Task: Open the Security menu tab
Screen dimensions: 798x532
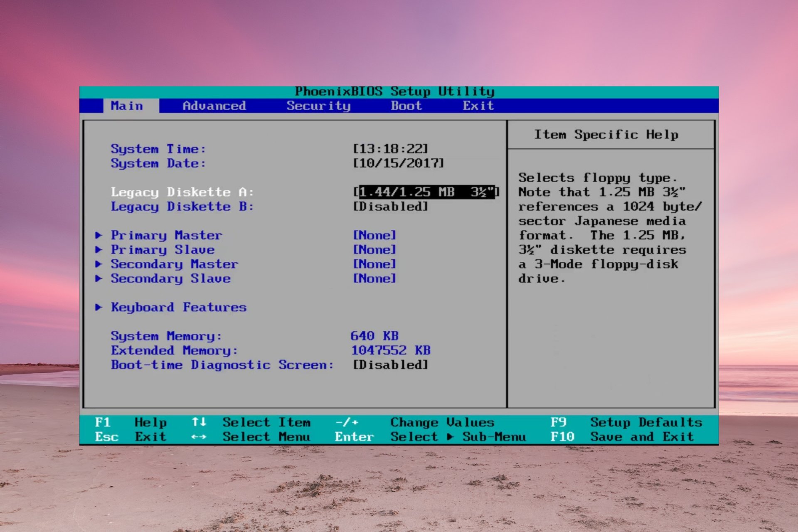Action: click(318, 106)
